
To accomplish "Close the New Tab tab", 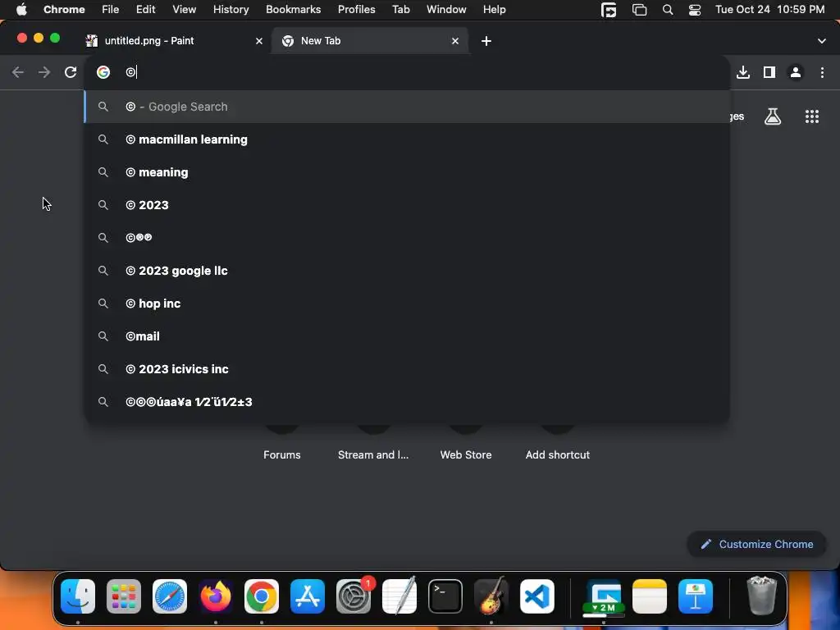I will click(x=454, y=41).
